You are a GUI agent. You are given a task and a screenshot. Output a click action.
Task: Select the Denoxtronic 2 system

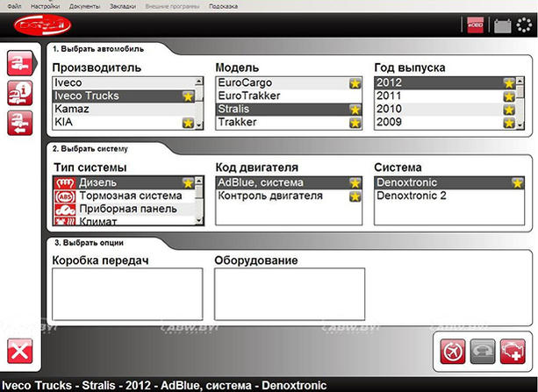(449, 196)
